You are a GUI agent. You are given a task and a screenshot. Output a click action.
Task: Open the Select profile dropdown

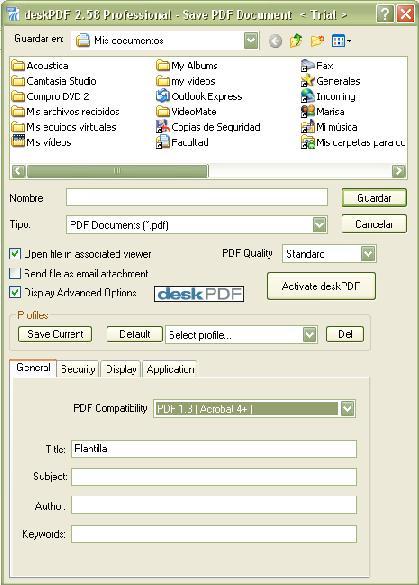pos(310,334)
